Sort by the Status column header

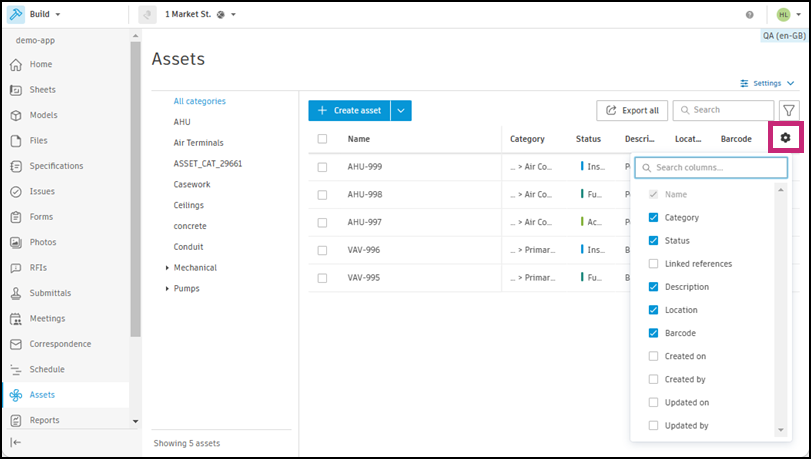[x=589, y=139]
